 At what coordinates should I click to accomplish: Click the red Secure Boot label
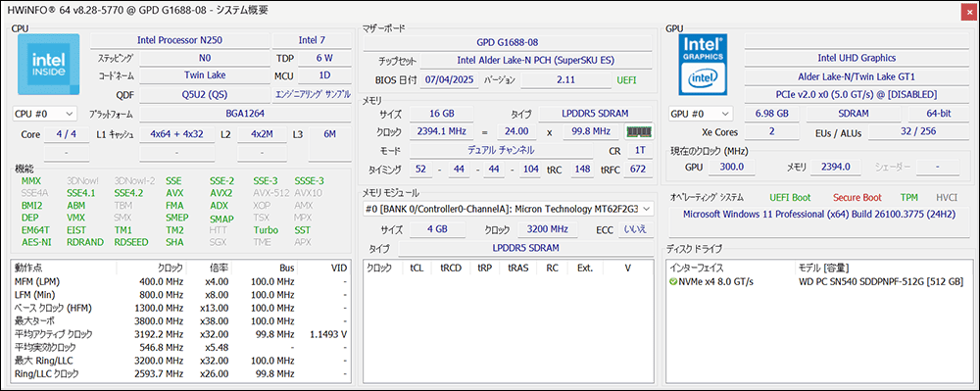point(857,197)
